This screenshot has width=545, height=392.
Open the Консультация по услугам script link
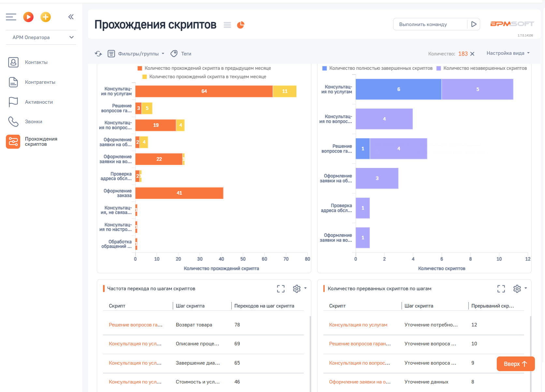(x=358, y=324)
